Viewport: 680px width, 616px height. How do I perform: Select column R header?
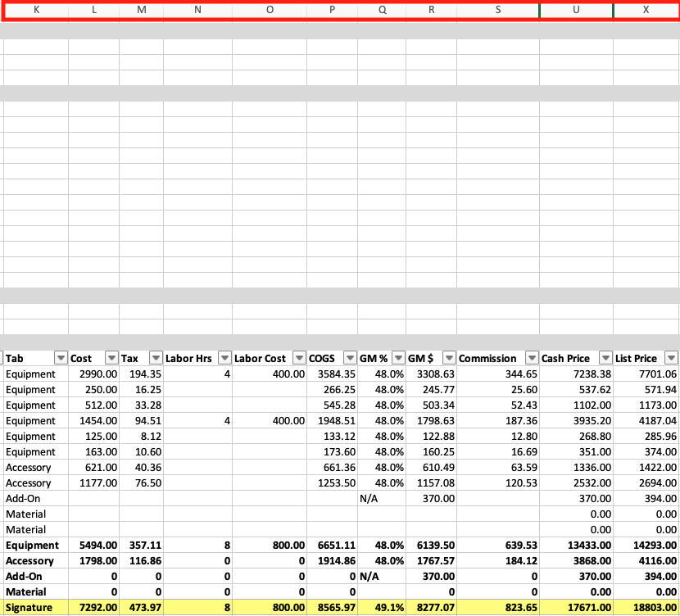click(432, 10)
